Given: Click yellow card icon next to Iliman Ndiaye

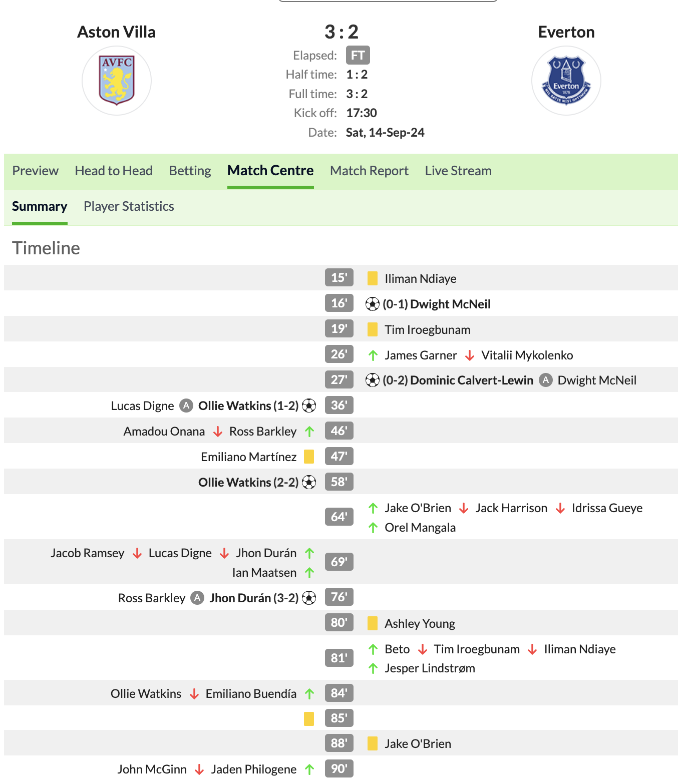Looking at the screenshot, I should [373, 278].
